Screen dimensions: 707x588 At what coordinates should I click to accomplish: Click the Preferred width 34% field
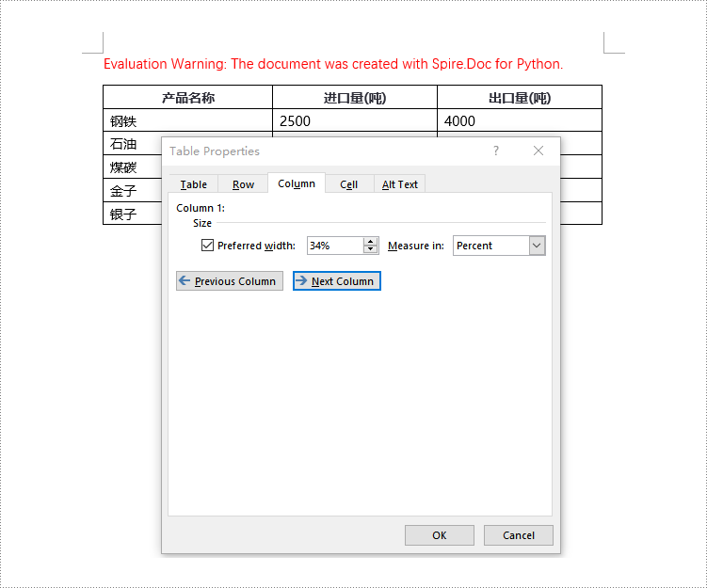click(x=335, y=246)
